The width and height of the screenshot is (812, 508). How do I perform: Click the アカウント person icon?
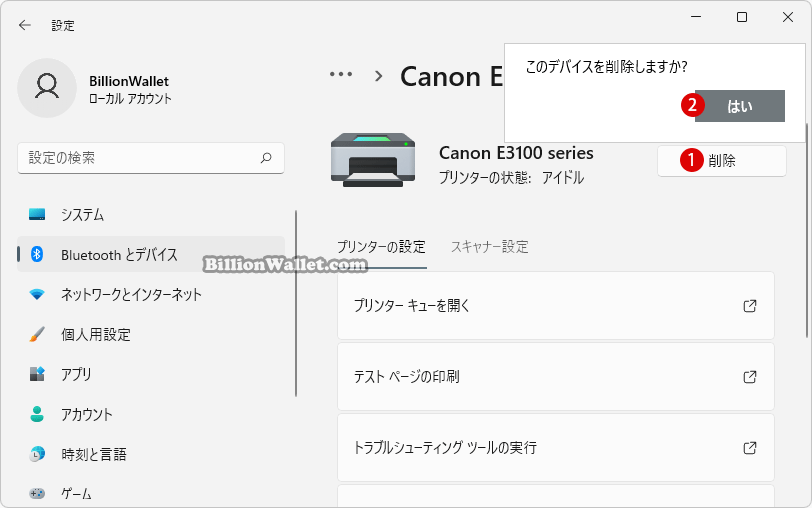37,414
